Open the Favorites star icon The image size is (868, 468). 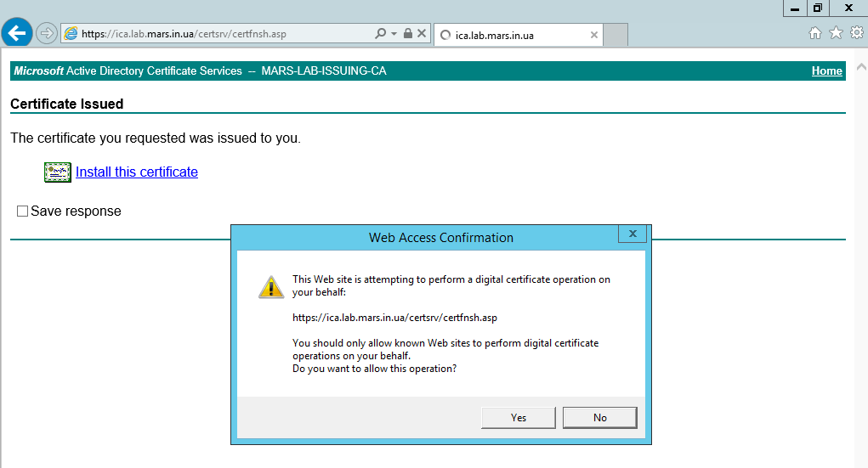pyautogui.click(x=836, y=33)
